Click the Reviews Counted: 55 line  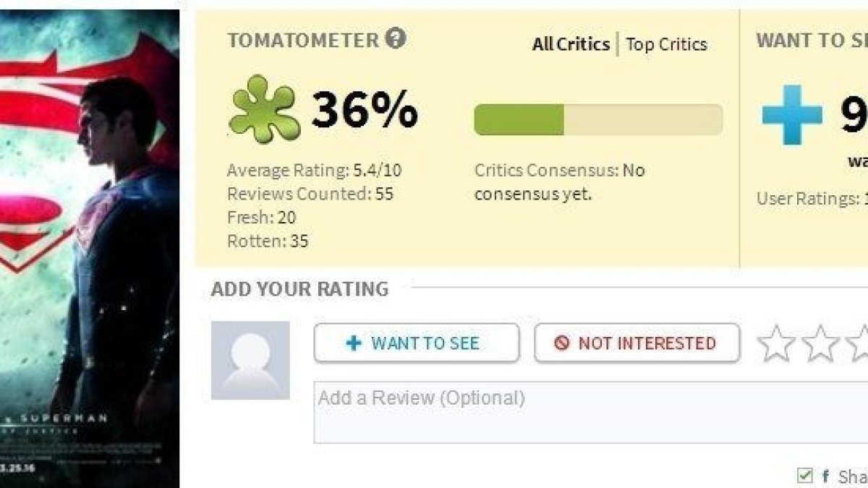coord(310,194)
